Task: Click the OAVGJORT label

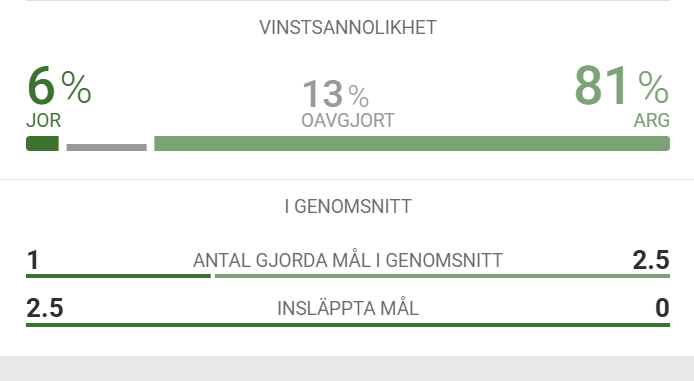Action: click(348, 120)
